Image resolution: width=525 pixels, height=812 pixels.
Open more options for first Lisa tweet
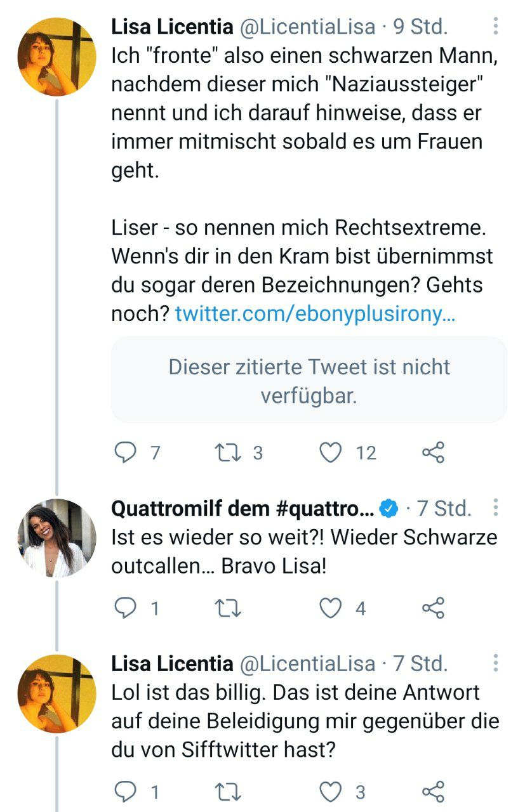[x=495, y=26]
